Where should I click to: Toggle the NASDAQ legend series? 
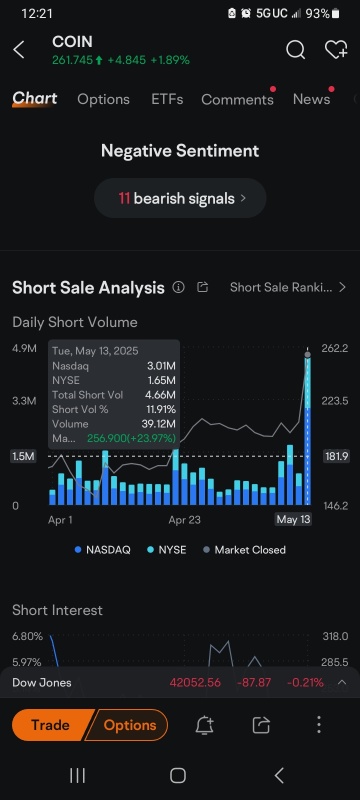(102, 550)
